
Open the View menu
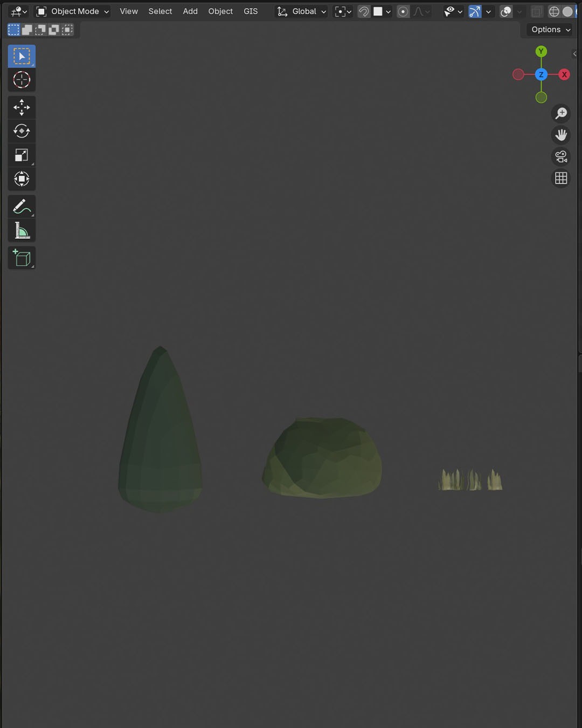129,11
